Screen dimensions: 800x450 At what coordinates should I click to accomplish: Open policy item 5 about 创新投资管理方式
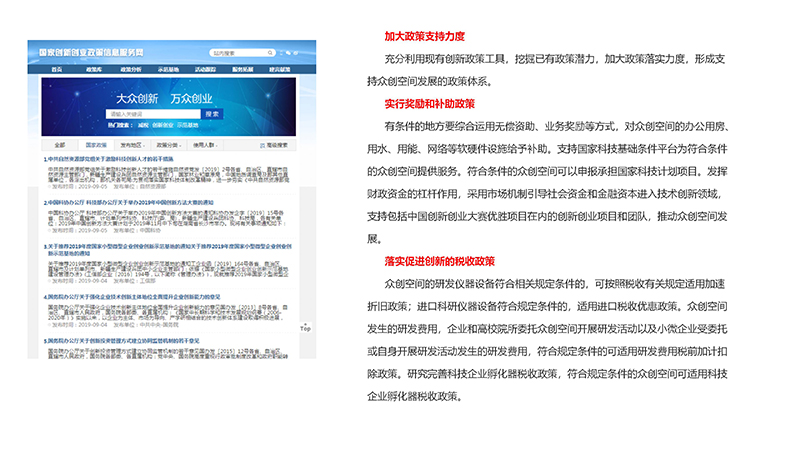[121, 341]
